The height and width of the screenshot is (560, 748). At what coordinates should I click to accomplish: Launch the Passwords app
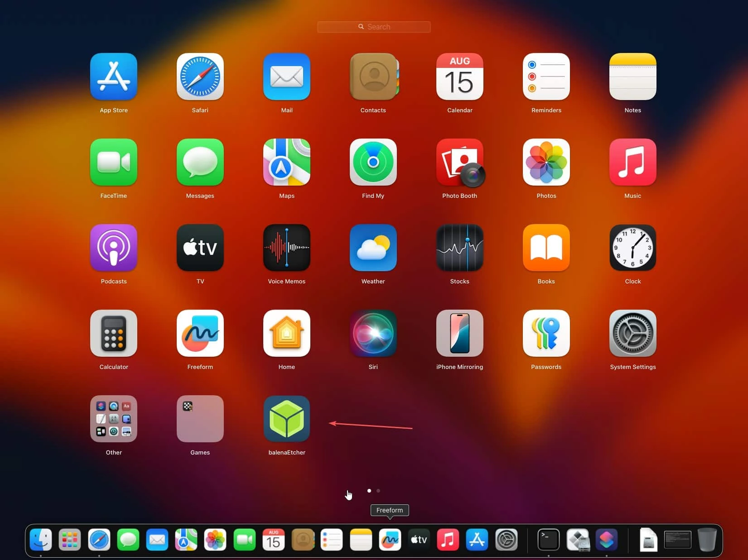pyautogui.click(x=546, y=333)
